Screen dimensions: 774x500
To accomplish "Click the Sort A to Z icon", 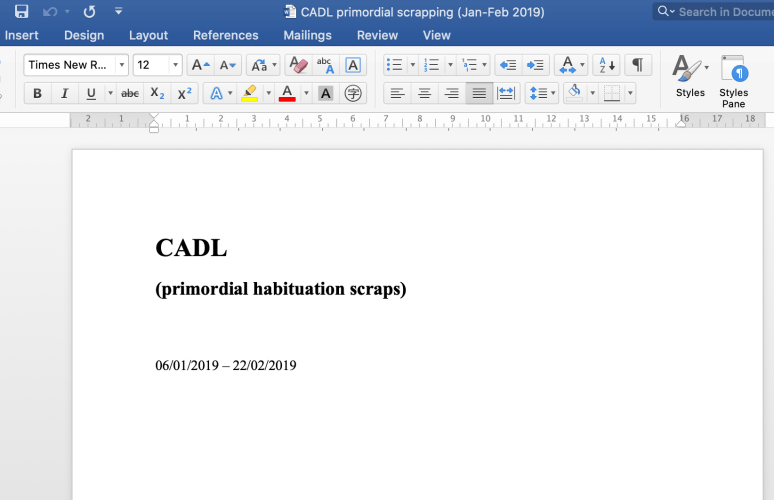I will (607, 65).
